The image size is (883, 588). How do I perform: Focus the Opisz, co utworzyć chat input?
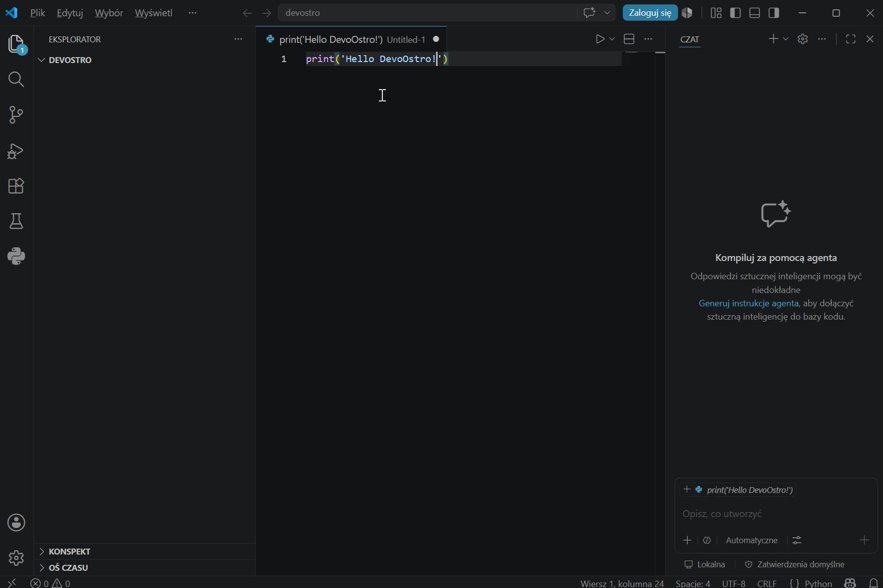point(776,514)
